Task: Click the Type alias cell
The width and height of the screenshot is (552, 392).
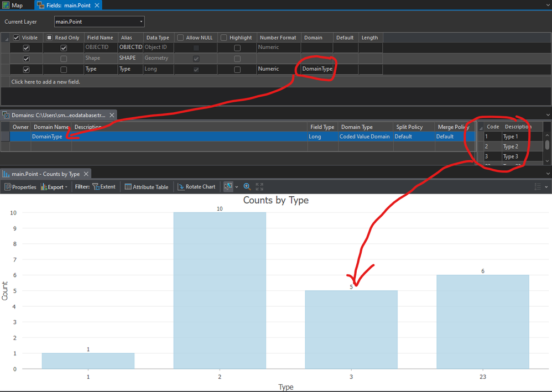Action: (130, 69)
